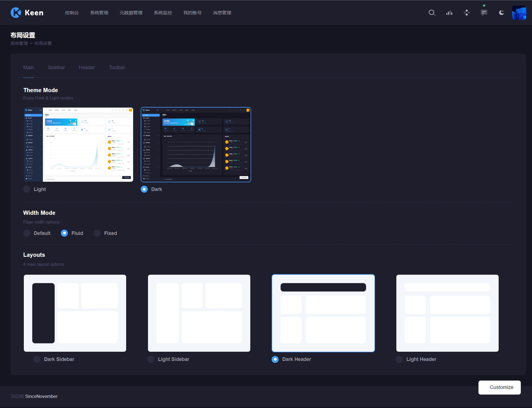Choose the Fixed width radio button
The image size is (532, 408).
97,233
